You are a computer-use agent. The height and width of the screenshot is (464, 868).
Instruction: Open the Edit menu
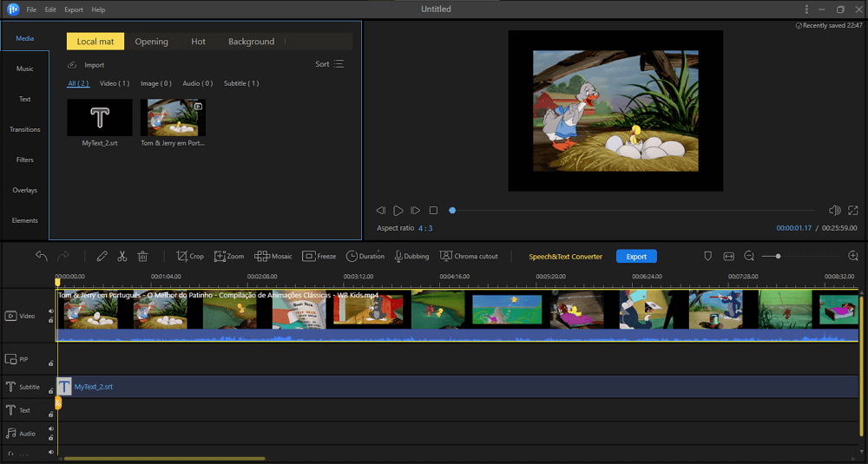coord(50,10)
